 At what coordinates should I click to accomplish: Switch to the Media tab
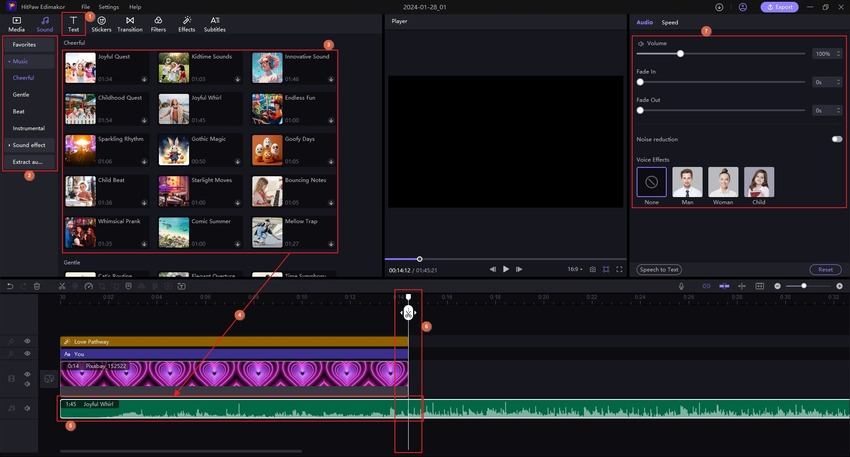pyautogui.click(x=16, y=24)
